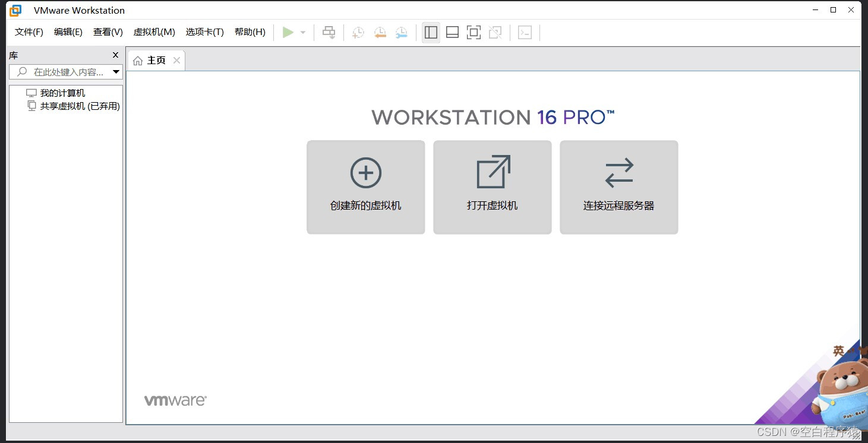Open the library search filter dropdown arrow
The image size is (868, 443).
click(116, 72)
